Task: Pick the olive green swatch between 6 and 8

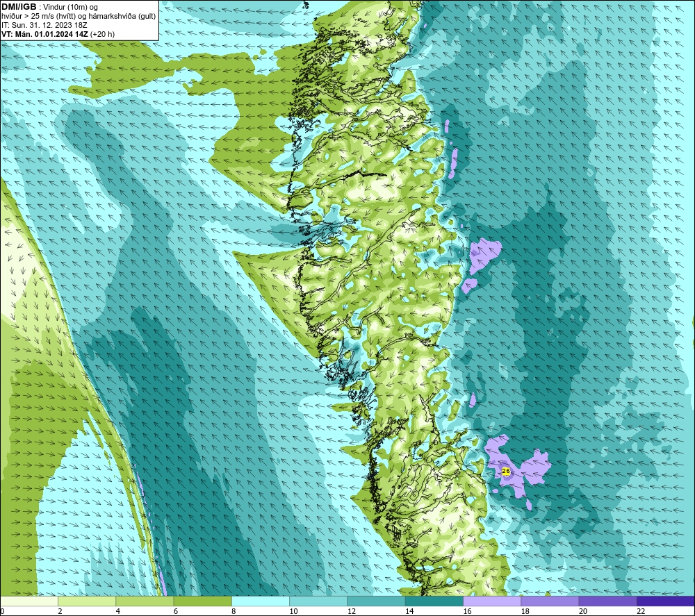Action: click(202, 601)
